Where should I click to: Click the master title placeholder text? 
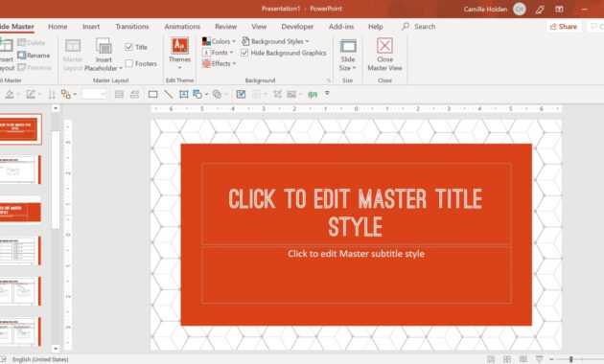355,213
